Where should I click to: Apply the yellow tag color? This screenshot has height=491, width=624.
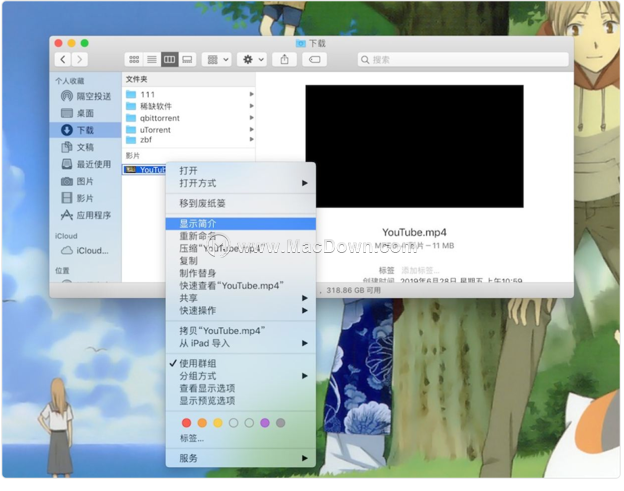click(218, 423)
